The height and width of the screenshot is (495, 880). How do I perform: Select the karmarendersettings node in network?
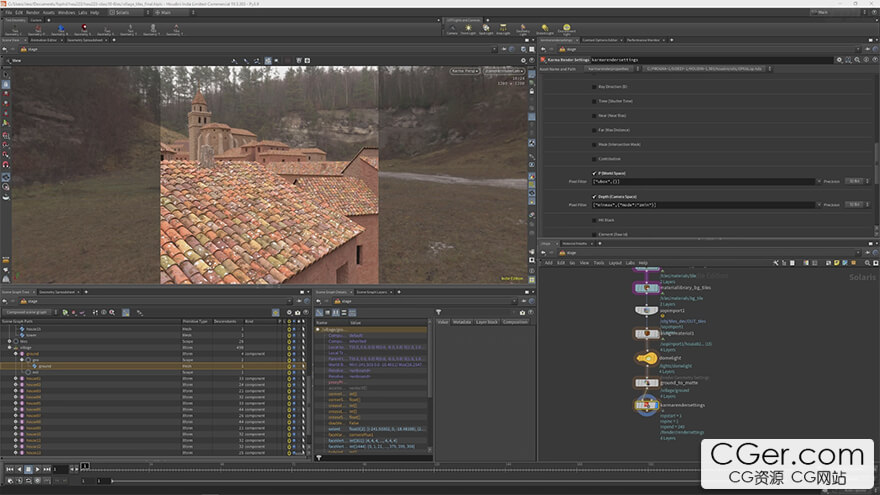pos(647,405)
